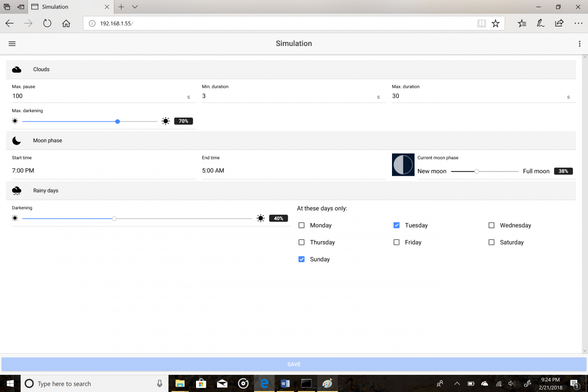Check the Saturday checkbox
Screen dimensions: 588x392
pos(491,243)
